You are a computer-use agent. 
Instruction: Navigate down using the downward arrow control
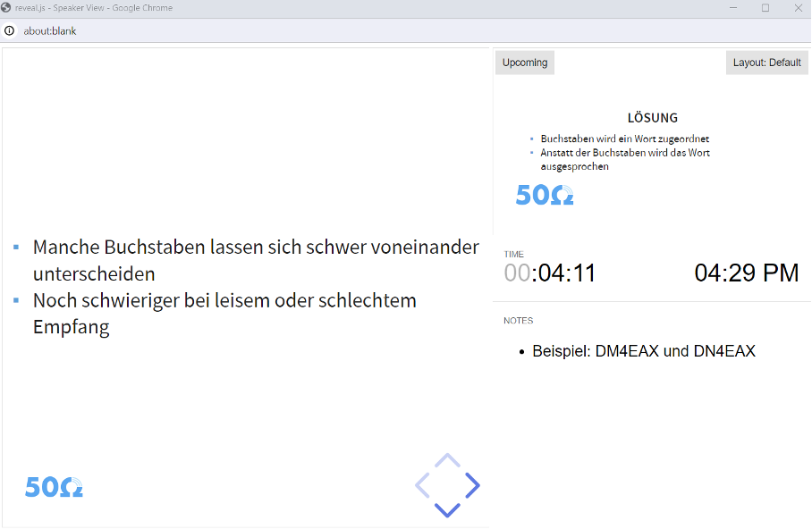coord(446,509)
